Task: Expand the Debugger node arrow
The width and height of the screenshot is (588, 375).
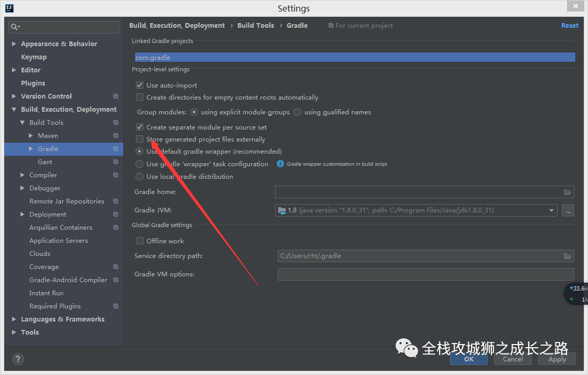Action: [x=23, y=188]
